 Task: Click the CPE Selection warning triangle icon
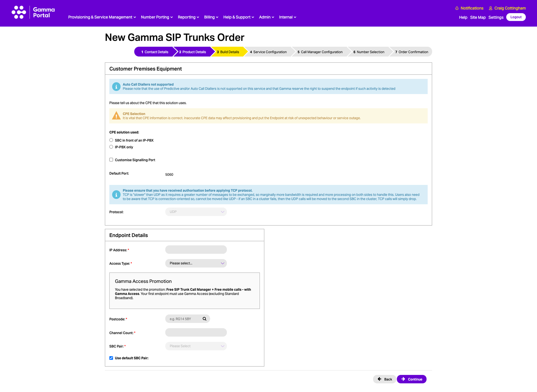(x=116, y=116)
